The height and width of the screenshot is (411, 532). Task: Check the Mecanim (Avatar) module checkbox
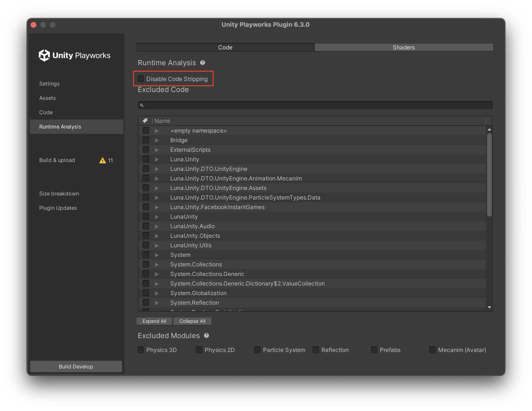432,350
